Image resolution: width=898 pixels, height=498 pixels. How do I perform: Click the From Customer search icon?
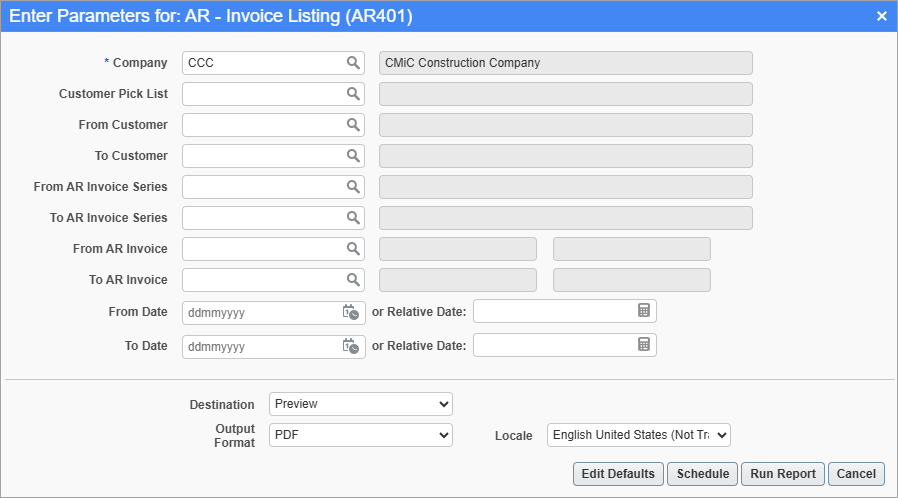353,125
